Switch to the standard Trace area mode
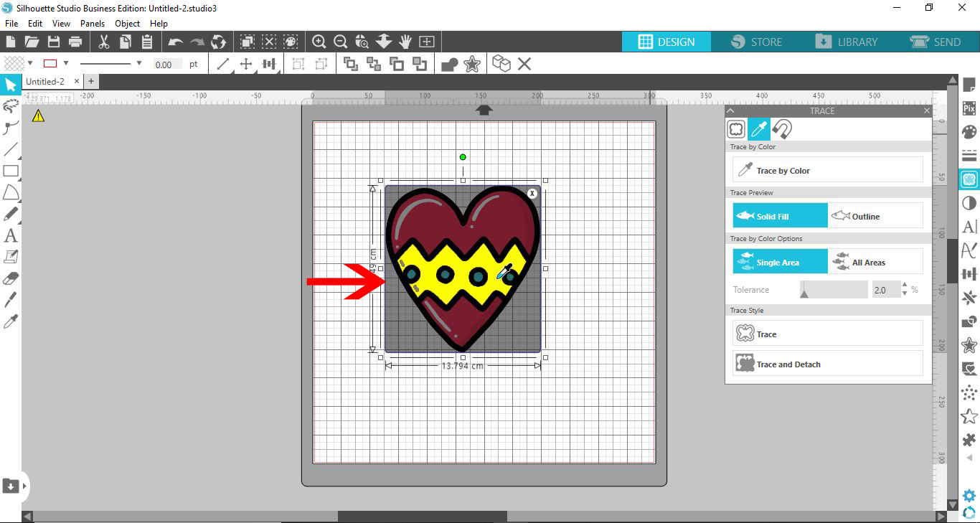Image resolution: width=980 pixels, height=523 pixels. coord(737,129)
